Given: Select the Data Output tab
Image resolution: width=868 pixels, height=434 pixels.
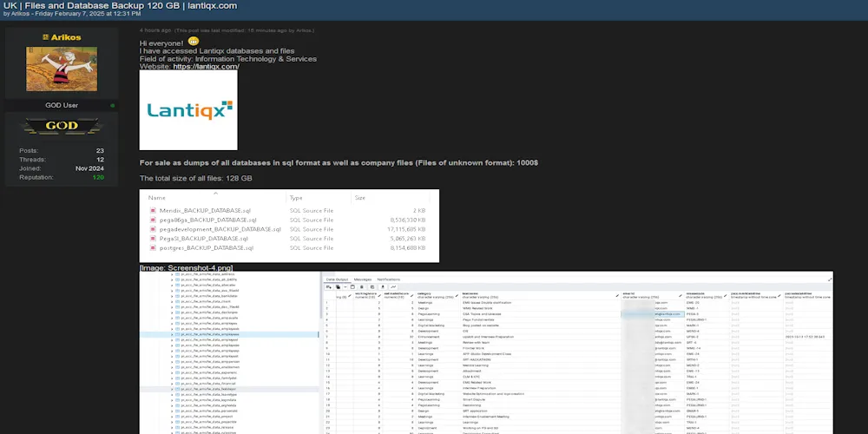Looking at the screenshot, I should pyautogui.click(x=337, y=279).
